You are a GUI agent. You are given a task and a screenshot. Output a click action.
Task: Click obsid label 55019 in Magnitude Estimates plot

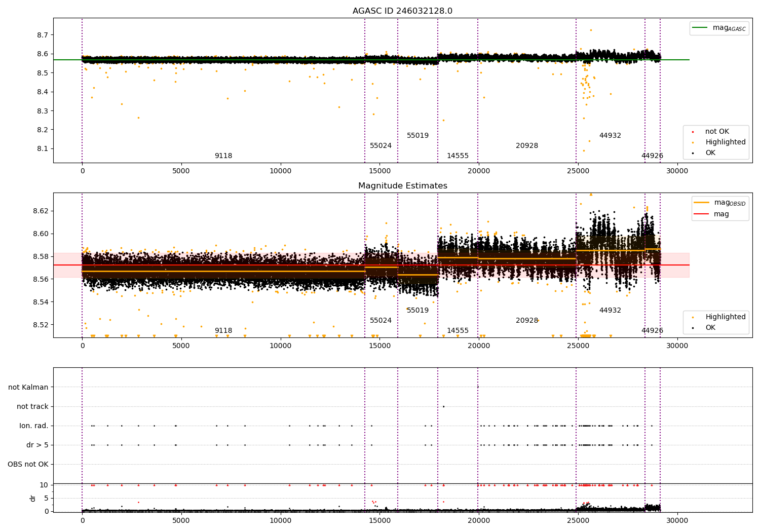coord(417,311)
